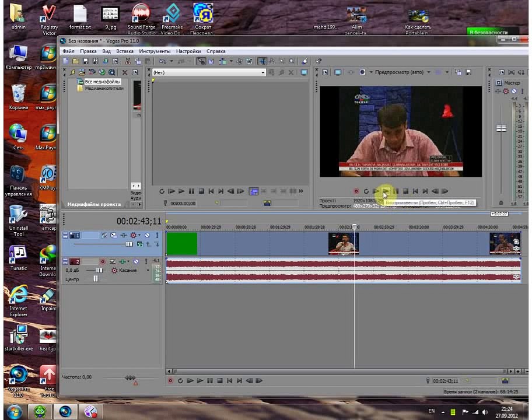Solo audio track 2
This screenshot has width=532, height=420.
[x=146, y=261]
